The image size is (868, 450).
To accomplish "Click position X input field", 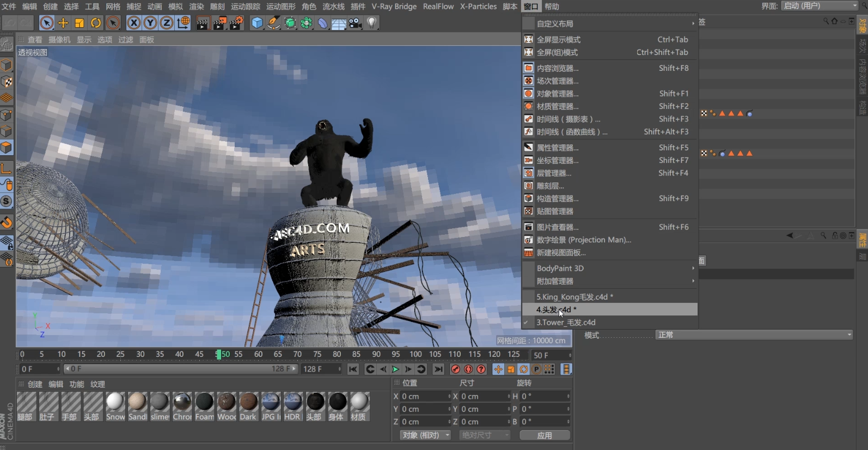I will tap(426, 396).
